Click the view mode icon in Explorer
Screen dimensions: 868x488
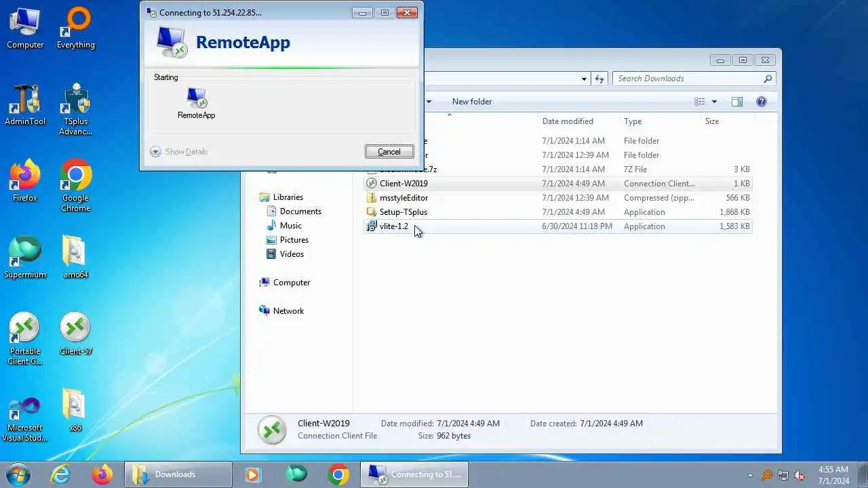(700, 102)
